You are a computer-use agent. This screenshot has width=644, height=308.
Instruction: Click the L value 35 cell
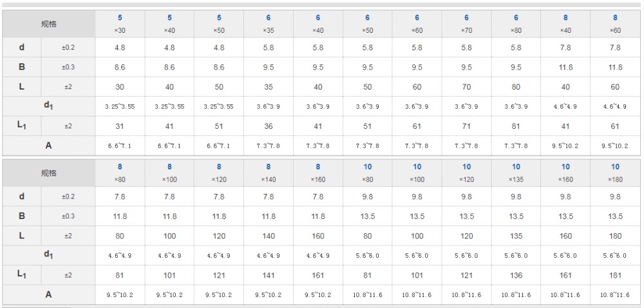[269, 87]
